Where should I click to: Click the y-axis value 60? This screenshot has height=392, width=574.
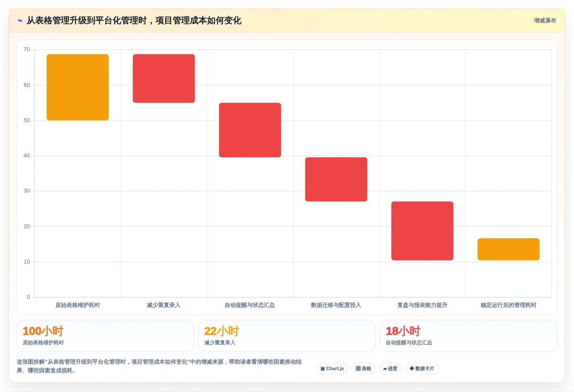[x=27, y=85]
